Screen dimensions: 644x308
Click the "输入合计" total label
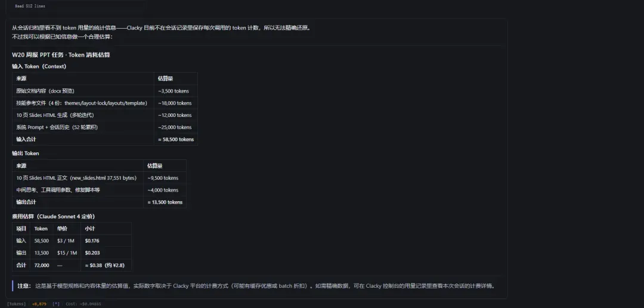(26, 140)
